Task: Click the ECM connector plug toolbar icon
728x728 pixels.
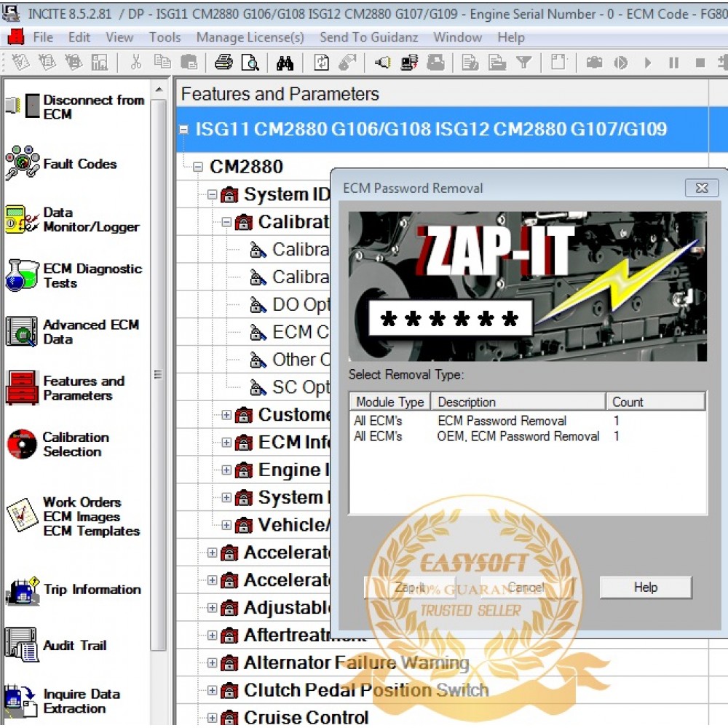Action: pos(383,62)
